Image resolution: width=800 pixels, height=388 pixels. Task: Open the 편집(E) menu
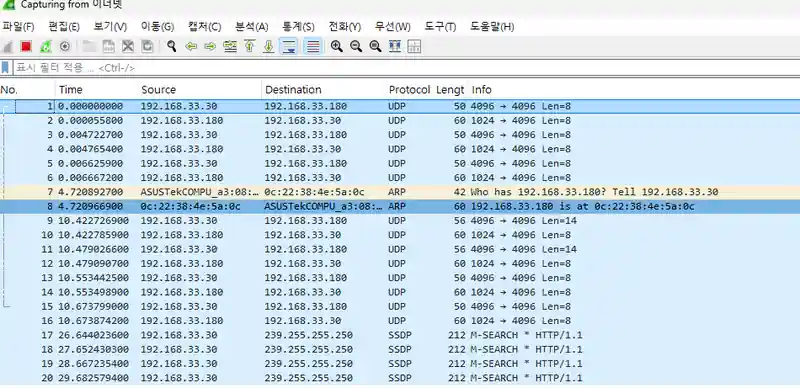64,27
